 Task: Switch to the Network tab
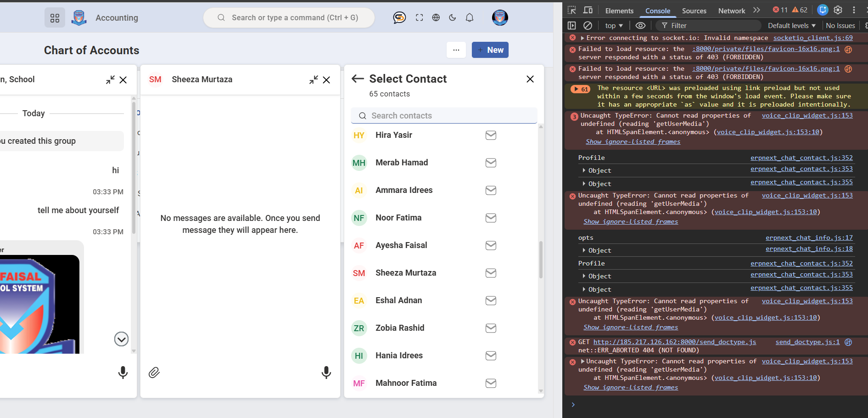click(x=731, y=11)
